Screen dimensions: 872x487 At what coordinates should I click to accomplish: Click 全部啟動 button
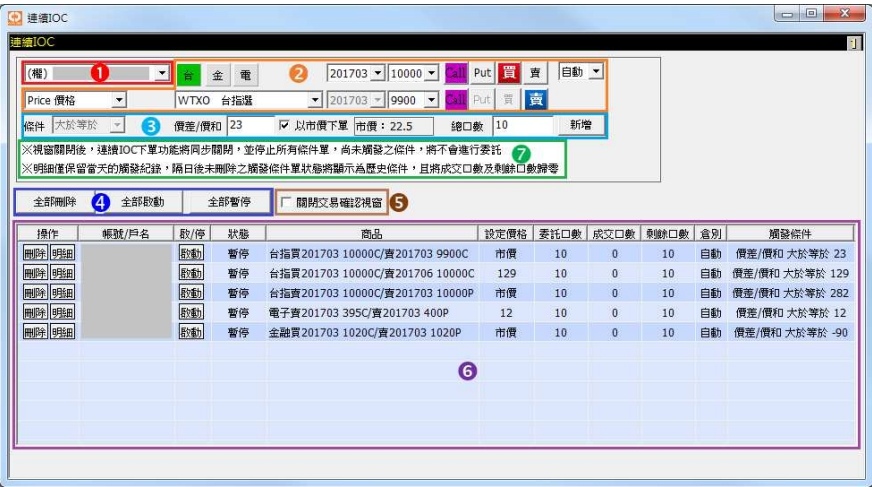coord(143,202)
